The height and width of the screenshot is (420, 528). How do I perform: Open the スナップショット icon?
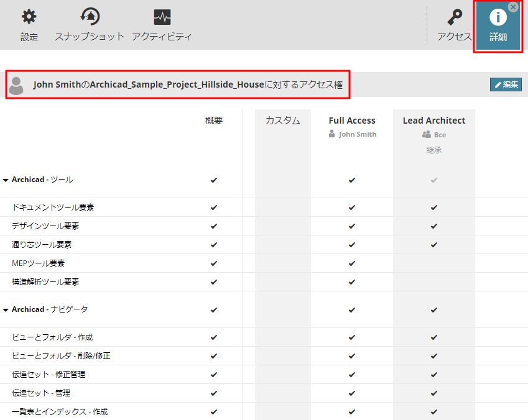coord(90,17)
